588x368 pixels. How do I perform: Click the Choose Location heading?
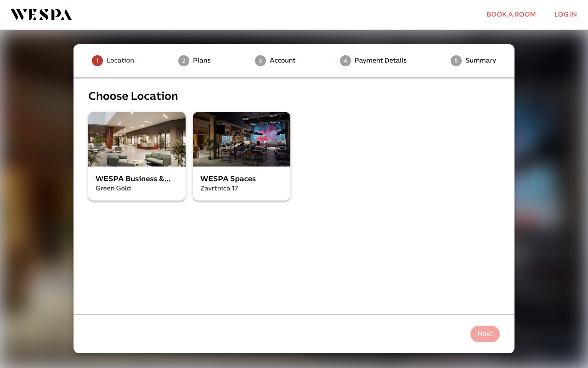(x=133, y=96)
